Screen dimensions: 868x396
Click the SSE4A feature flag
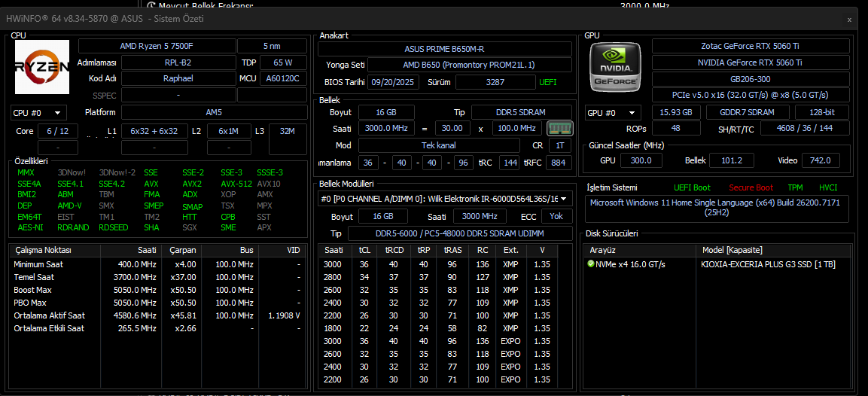(x=29, y=184)
